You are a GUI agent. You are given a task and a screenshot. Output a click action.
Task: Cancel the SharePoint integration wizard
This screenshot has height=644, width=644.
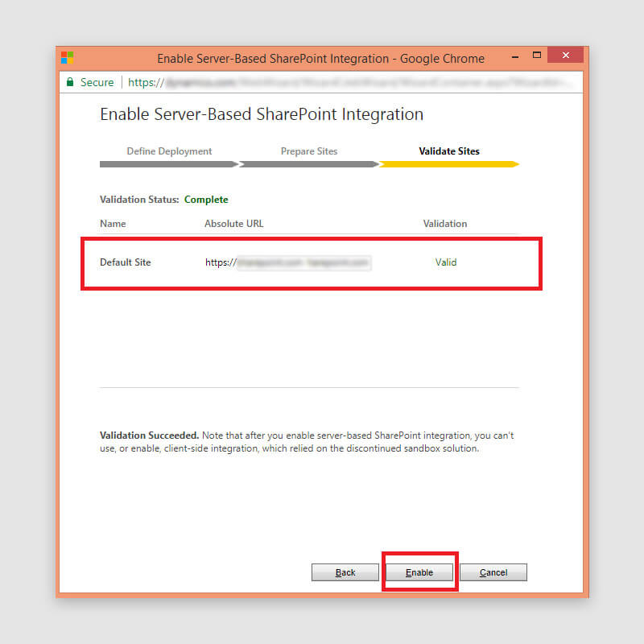tap(493, 572)
